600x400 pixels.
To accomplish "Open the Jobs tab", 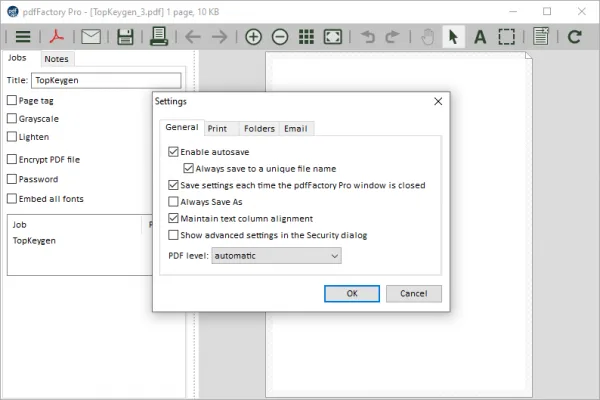I will point(17,58).
